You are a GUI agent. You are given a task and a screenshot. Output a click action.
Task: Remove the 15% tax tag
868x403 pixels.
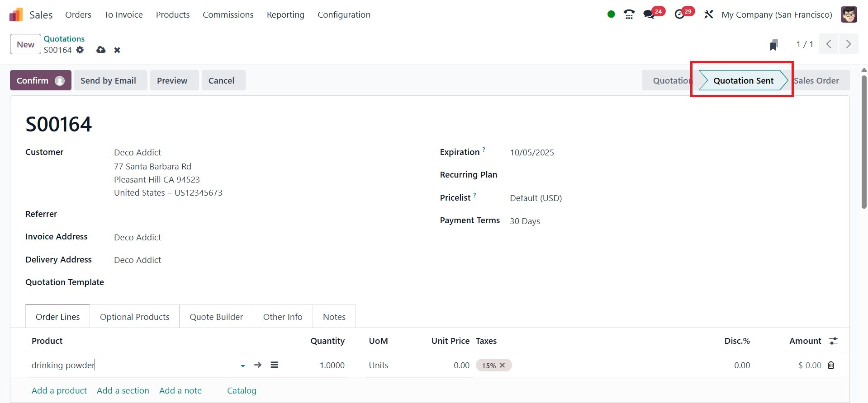502,366
